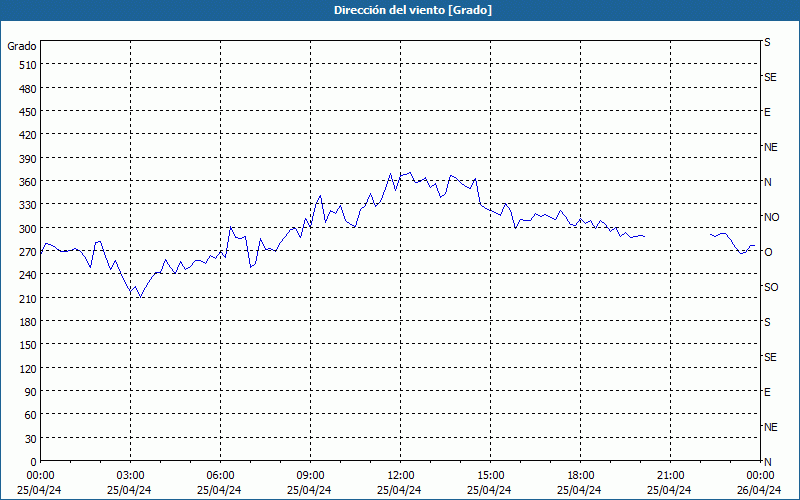Click the 450 degree axis value
Image resolution: width=800 pixels, height=500 pixels.
(28, 112)
